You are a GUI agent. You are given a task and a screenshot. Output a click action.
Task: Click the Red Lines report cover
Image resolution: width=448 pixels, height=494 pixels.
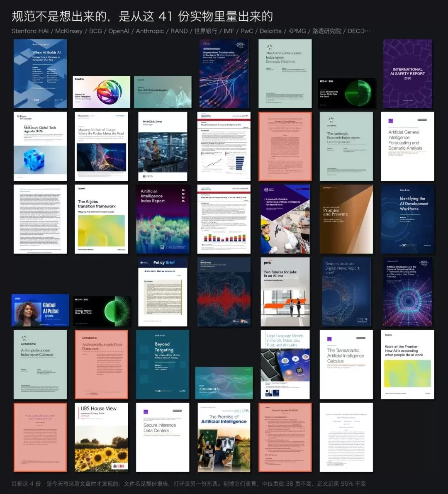224,292
